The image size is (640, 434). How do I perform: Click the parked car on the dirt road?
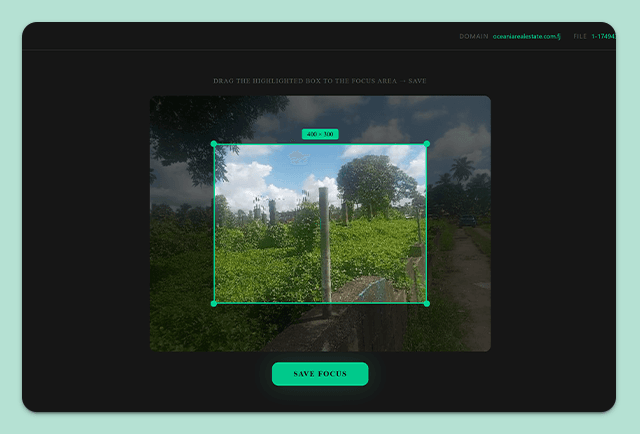coord(467,221)
